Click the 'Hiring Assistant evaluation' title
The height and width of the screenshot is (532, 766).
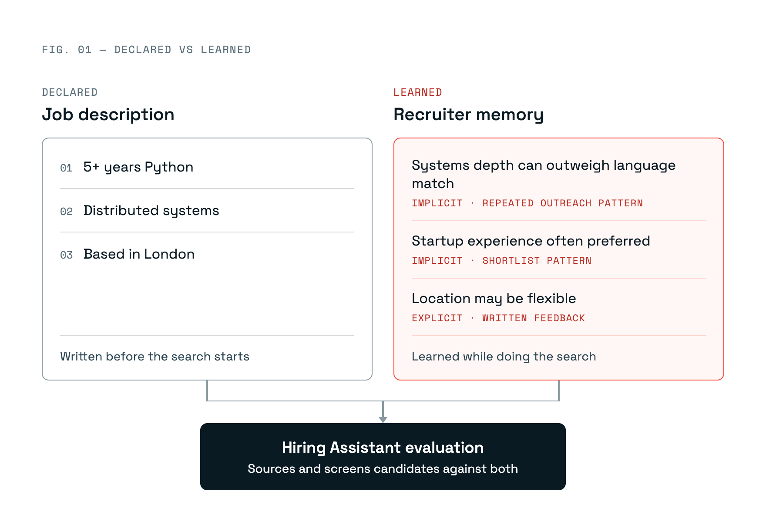383,448
